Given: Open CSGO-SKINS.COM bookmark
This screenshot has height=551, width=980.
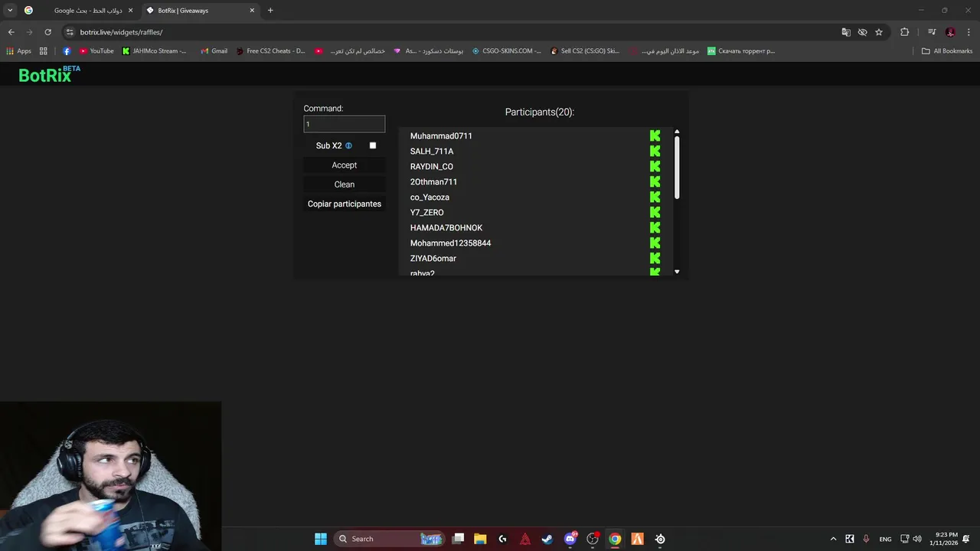Looking at the screenshot, I should [x=506, y=51].
